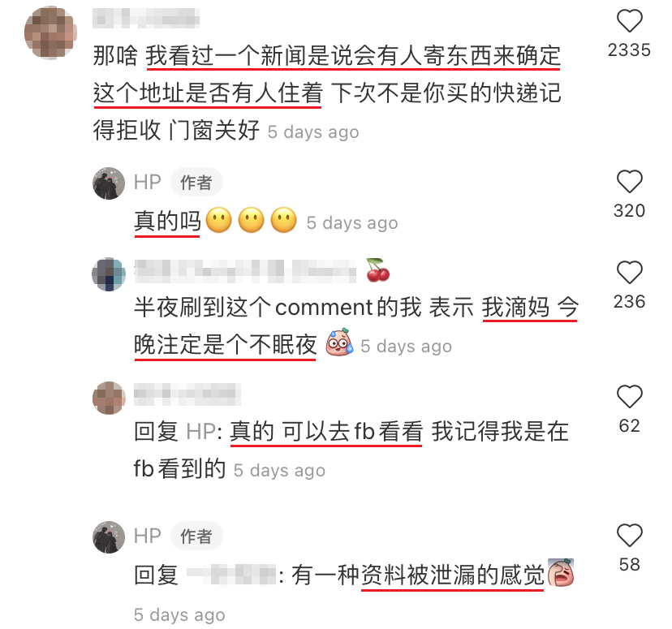Screen dimensions: 672x629
Task: Click the 作者 badge on first HP reply
Action: coord(196,183)
